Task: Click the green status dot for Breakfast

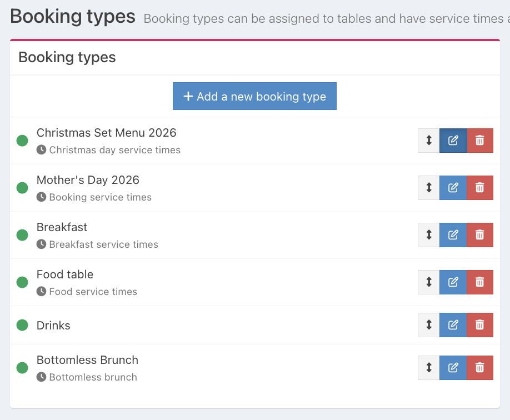Action: 22,235
